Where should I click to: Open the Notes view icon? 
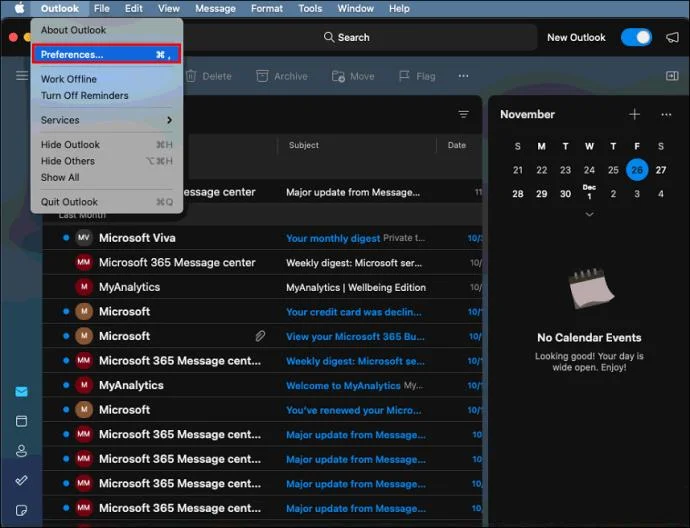point(21,510)
